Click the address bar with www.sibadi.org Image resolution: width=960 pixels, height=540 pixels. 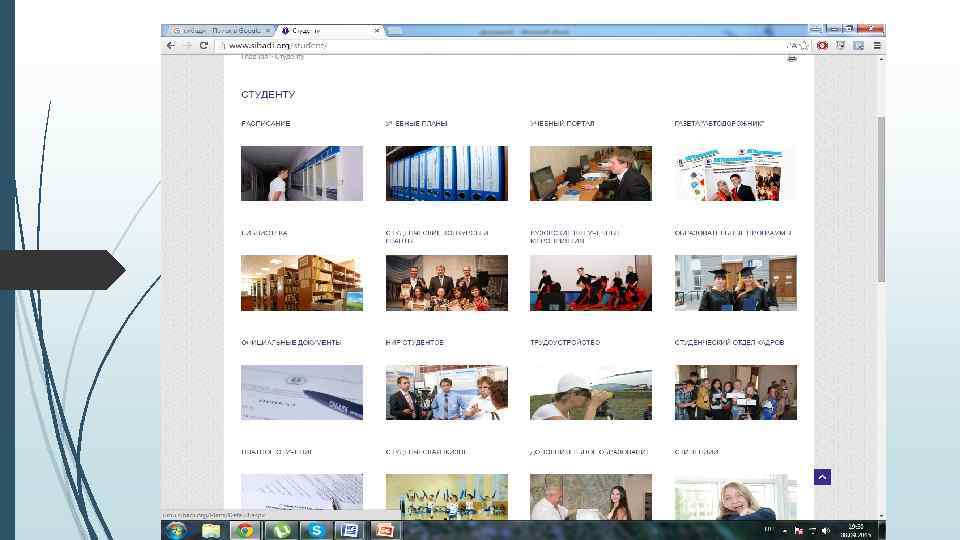click(x=502, y=45)
